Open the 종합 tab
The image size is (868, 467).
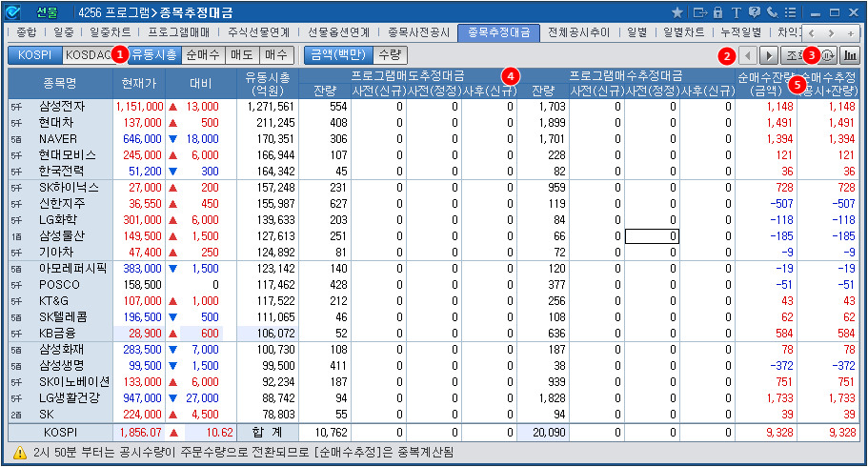click(26, 32)
